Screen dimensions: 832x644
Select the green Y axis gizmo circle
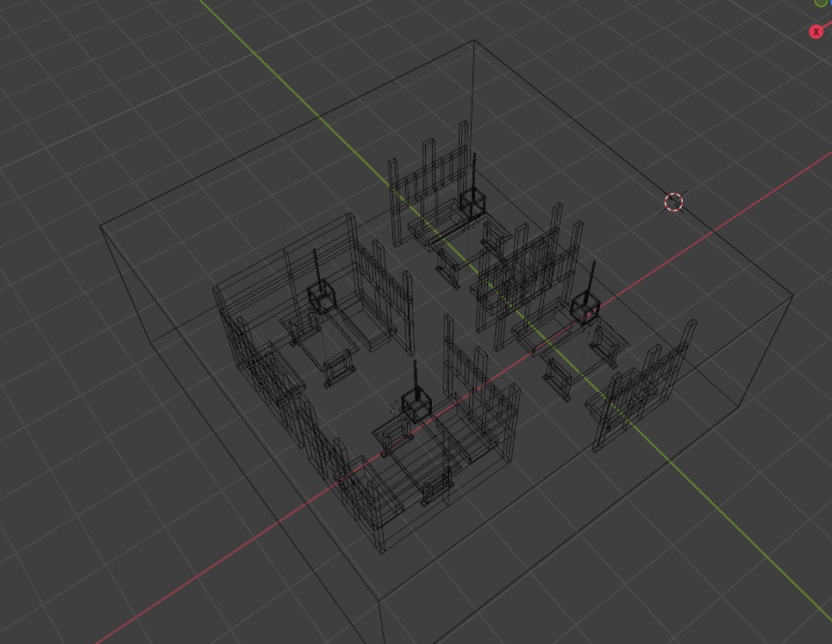point(821,2)
